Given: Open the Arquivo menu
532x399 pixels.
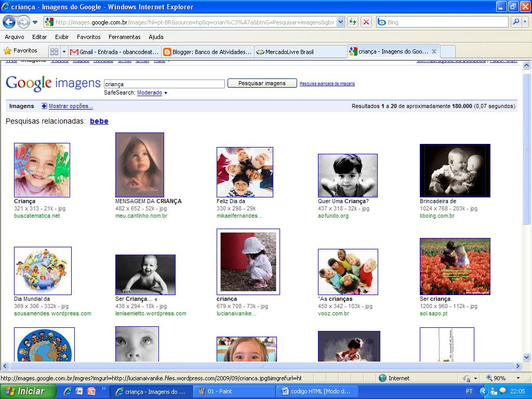Looking at the screenshot, I should tap(15, 37).
